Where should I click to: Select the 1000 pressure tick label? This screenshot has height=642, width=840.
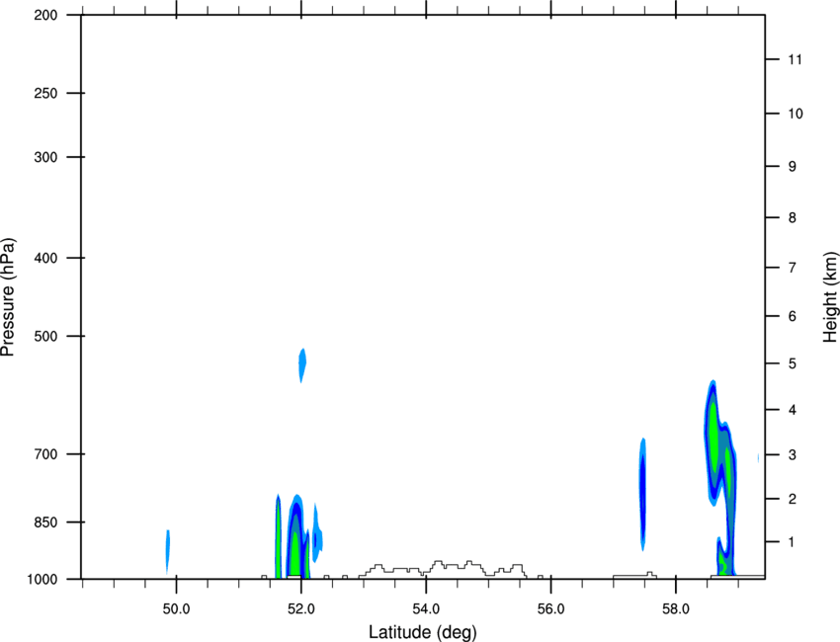(42, 579)
